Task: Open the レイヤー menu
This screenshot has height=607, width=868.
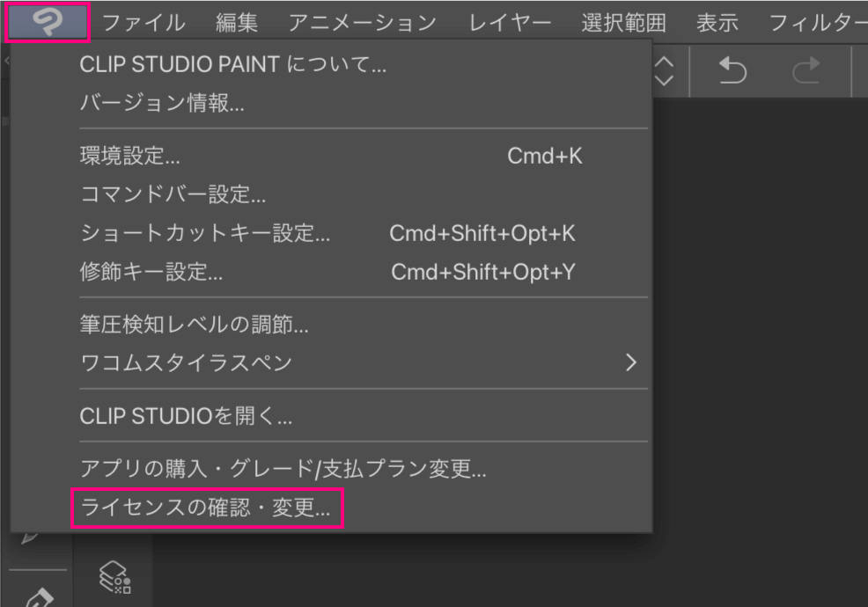Action: 510,22
